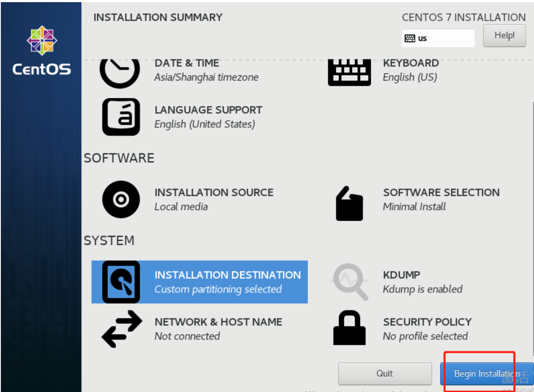The image size is (534, 392).
Task: Open Date & Time clock icon
Action: click(x=120, y=73)
